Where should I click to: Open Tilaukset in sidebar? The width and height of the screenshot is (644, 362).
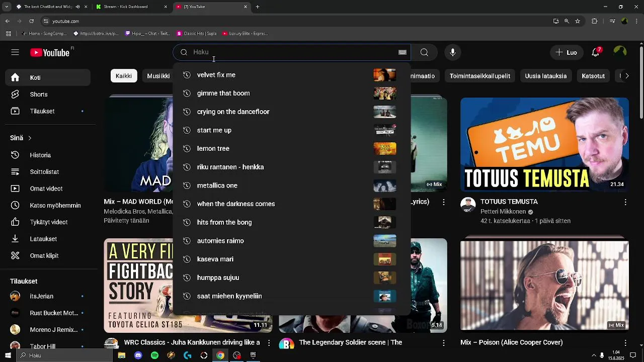point(48,111)
